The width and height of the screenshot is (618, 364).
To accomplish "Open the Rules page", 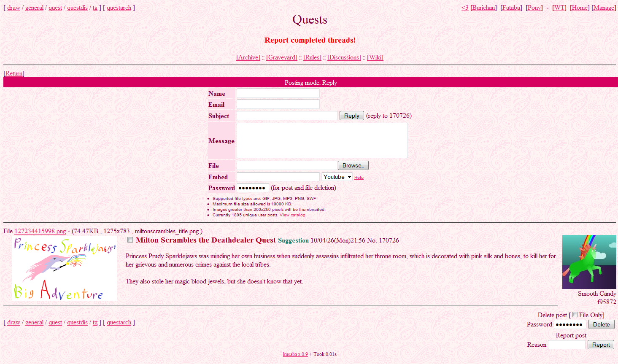I will [x=312, y=57].
